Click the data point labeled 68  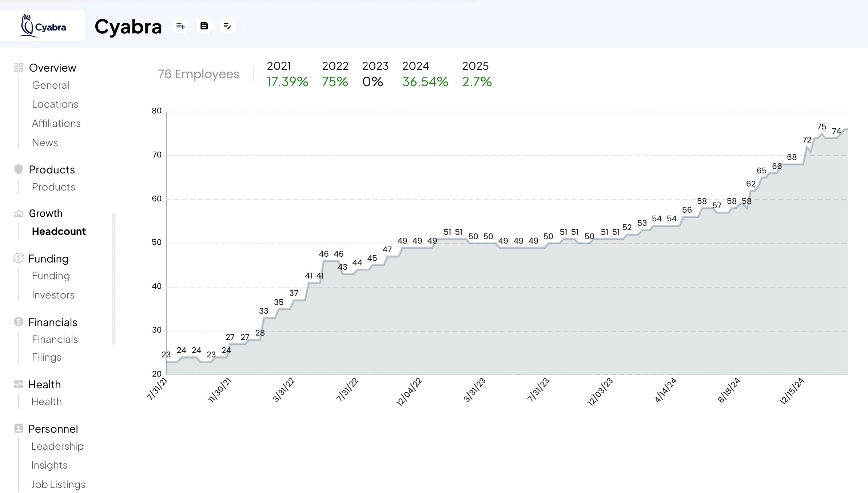pyautogui.click(x=792, y=157)
